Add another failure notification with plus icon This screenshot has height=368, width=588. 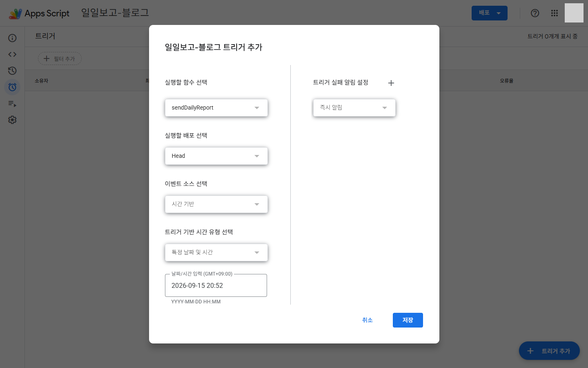(391, 83)
